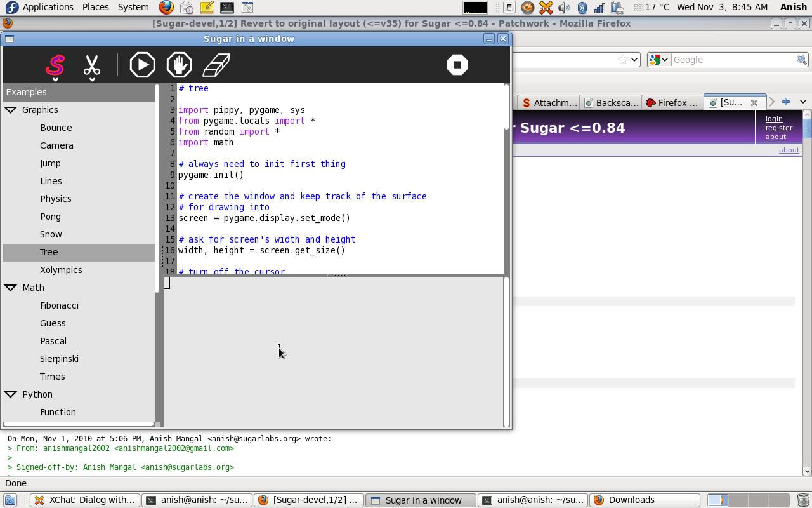812x508 pixels.
Task: Run the code with the play button
Action: pyautogui.click(x=142, y=65)
